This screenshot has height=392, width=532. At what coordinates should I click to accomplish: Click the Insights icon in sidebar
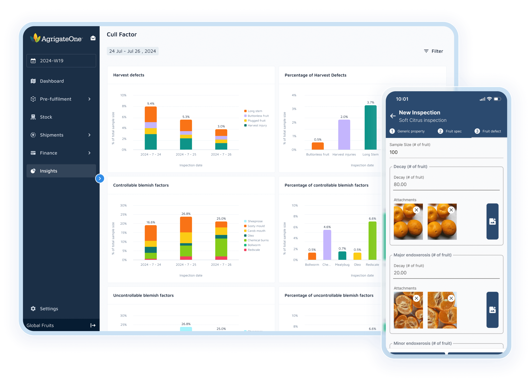(x=33, y=171)
